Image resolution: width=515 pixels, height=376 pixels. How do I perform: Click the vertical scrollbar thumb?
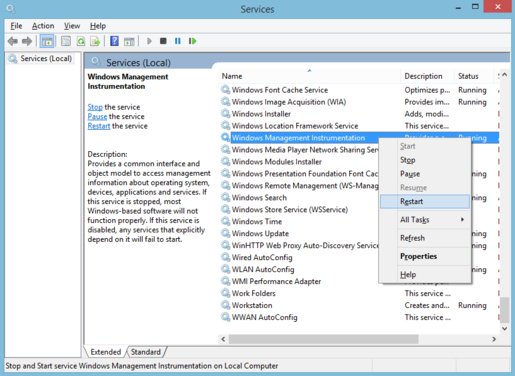(505, 310)
